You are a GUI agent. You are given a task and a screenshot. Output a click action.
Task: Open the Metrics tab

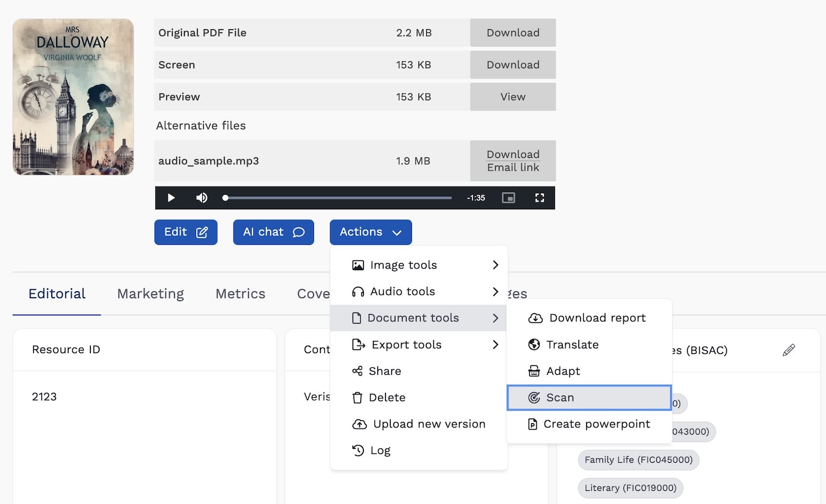pyautogui.click(x=240, y=294)
